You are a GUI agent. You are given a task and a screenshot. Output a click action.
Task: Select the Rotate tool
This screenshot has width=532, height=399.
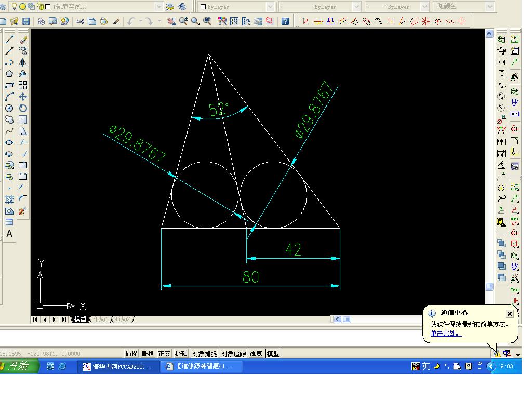click(x=23, y=108)
